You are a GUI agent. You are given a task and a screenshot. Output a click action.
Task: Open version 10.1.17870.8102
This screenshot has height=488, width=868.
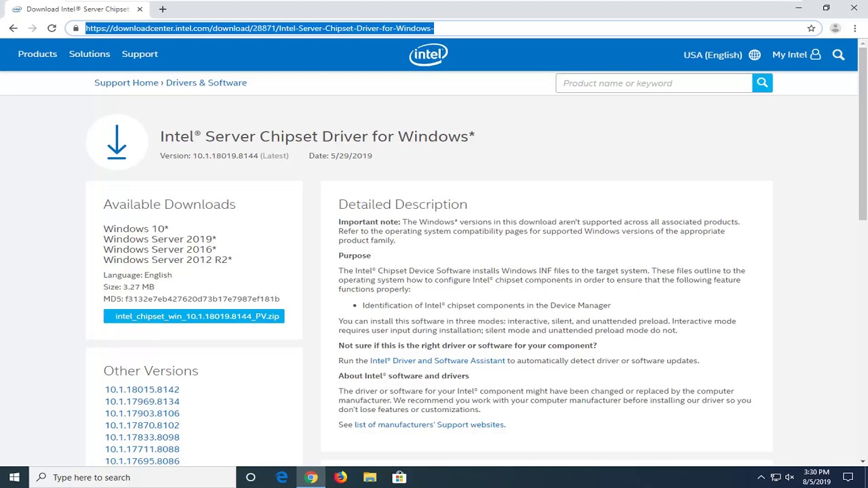142,425
